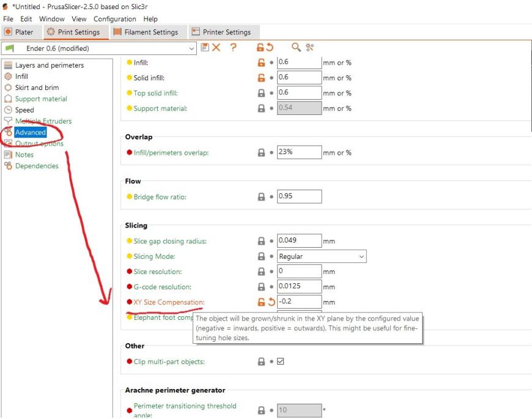Switch to the Print Settings tab
This screenshot has height=419, width=532.
pyautogui.click(x=76, y=32)
